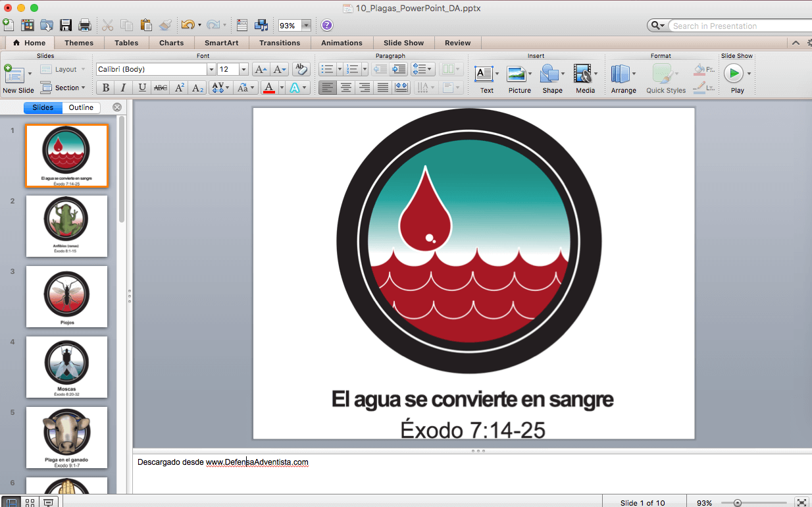Insert a Picture

[519, 79]
